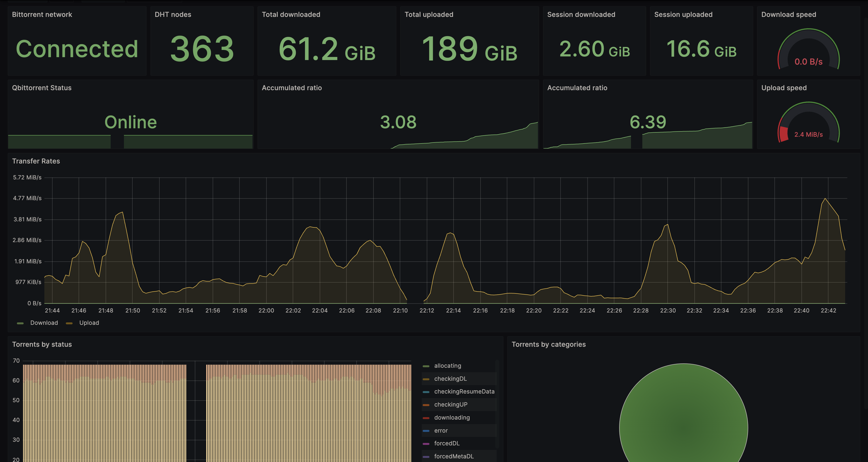
Task: Click the 363 DHT nodes value
Action: tap(202, 49)
